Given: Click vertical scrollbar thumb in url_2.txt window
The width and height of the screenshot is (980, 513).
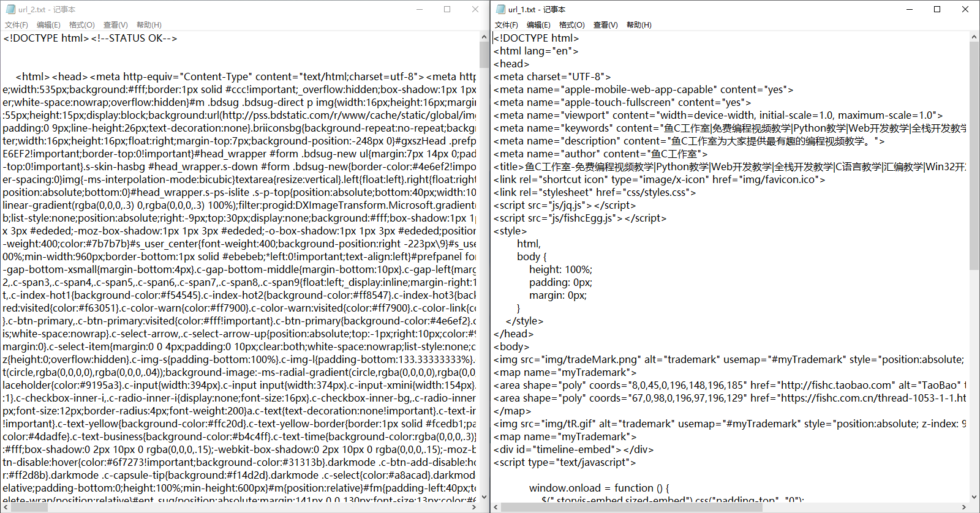Looking at the screenshot, I should pos(484,56).
